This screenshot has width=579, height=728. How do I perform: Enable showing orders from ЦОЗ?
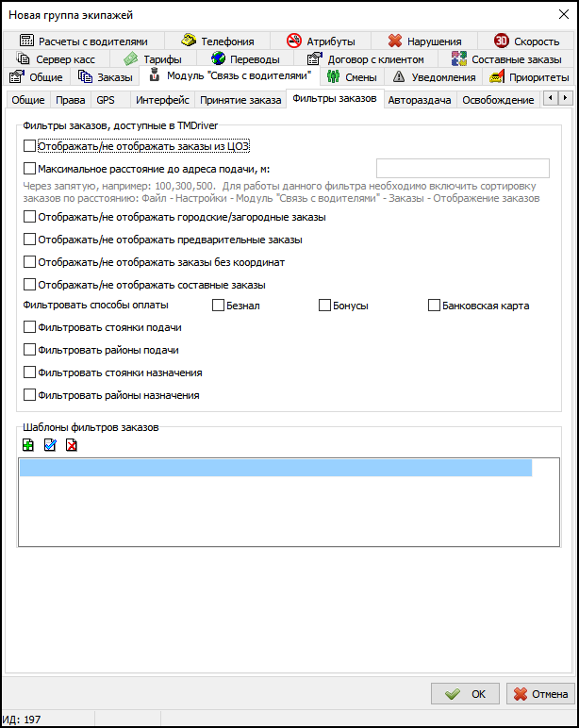[29, 146]
